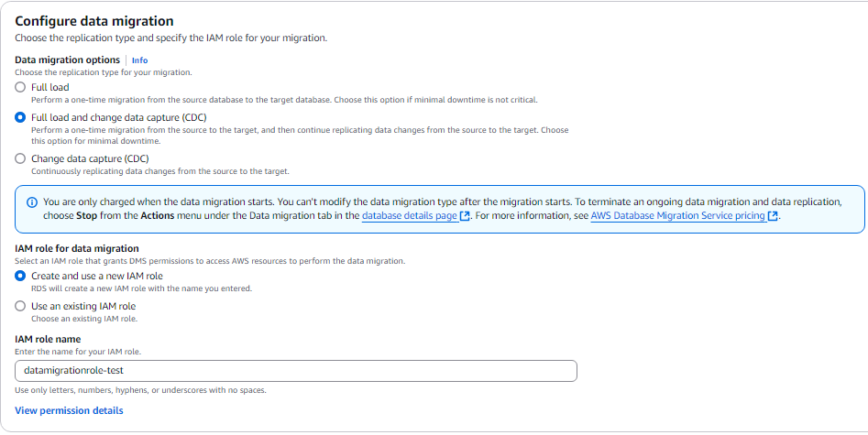Click the 'Configure data migration' heading
Screen dimensions: 868x435
click(x=94, y=21)
